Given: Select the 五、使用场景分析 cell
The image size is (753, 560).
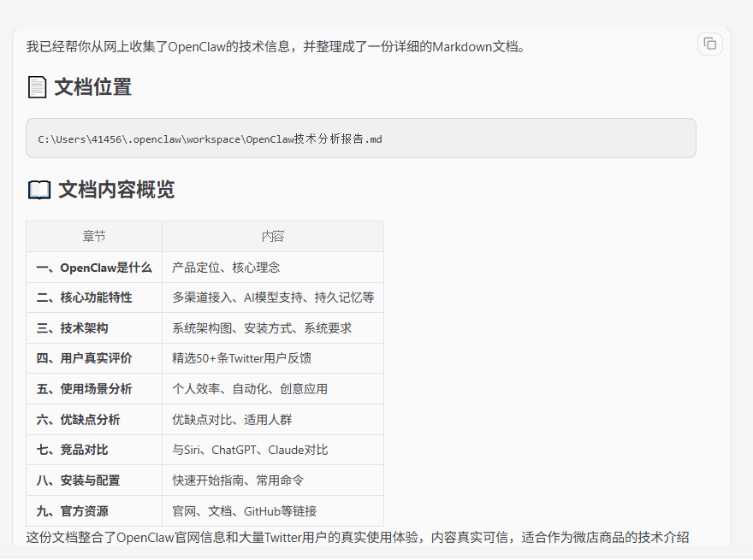Looking at the screenshot, I should 94,389.
